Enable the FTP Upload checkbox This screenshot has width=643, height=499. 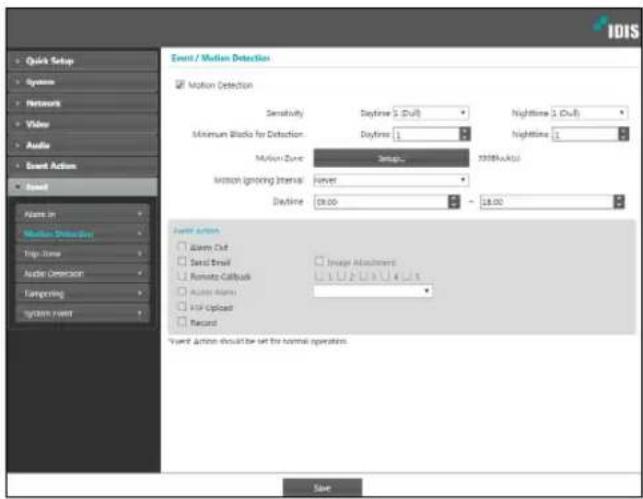point(182,307)
